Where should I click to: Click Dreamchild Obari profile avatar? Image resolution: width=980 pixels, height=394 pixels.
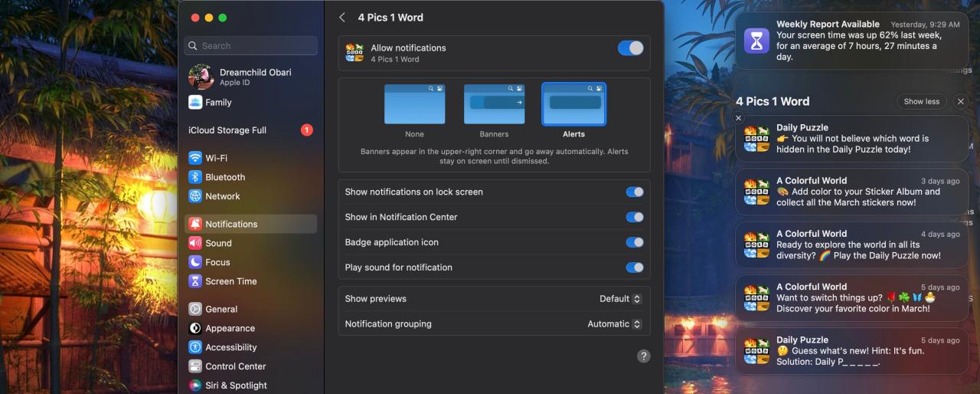[x=201, y=77]
